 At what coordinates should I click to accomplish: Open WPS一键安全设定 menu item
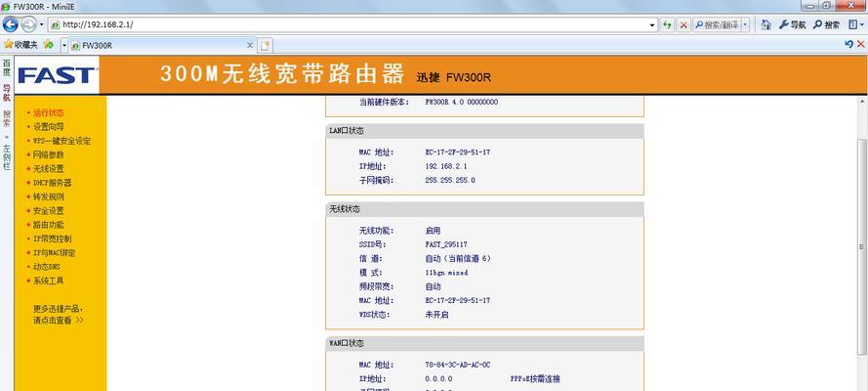point(62,141)
